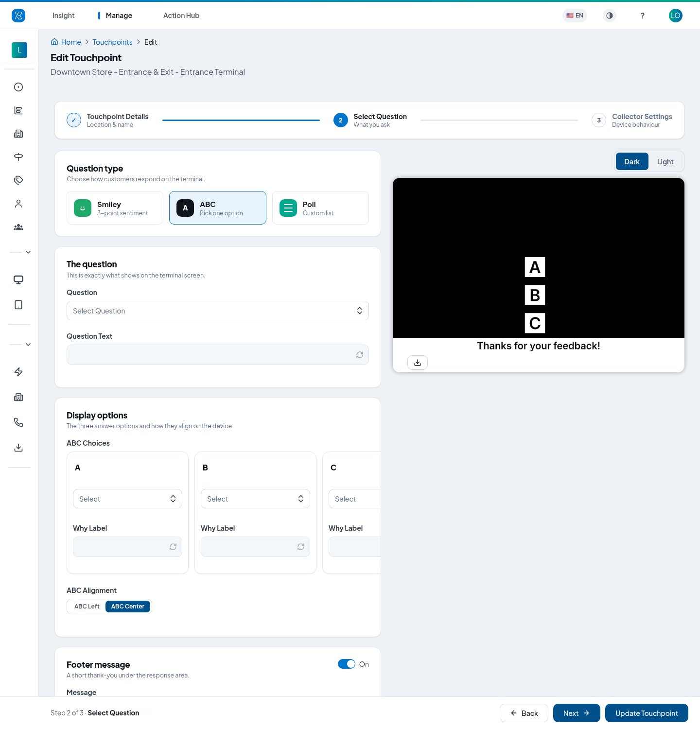Download the terminal preview image
700x729 pixels.
pos(418,363)
